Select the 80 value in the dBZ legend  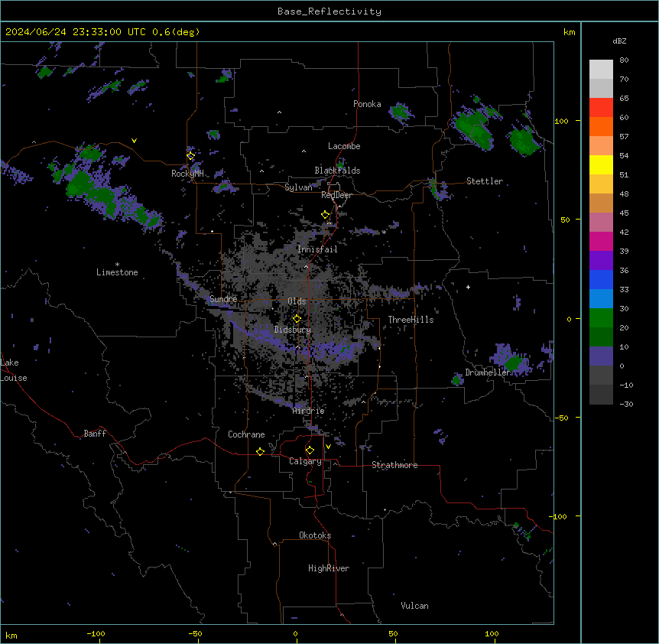click(624, 60)
